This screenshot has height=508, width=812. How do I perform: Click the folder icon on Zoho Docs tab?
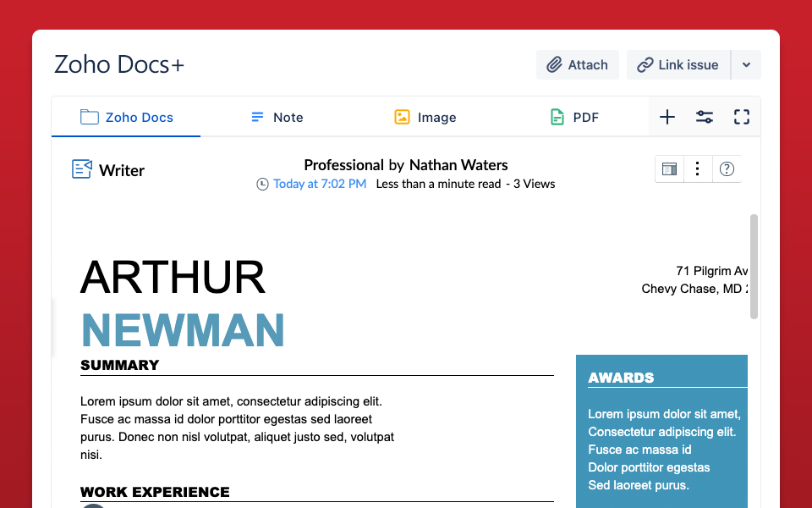pyautogui.click(x=90, y=117)
